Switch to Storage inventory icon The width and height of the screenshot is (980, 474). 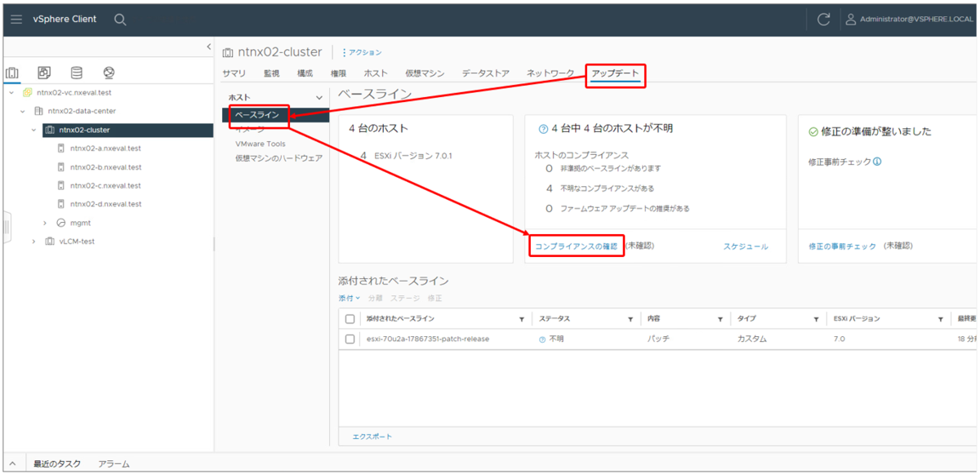77,73
